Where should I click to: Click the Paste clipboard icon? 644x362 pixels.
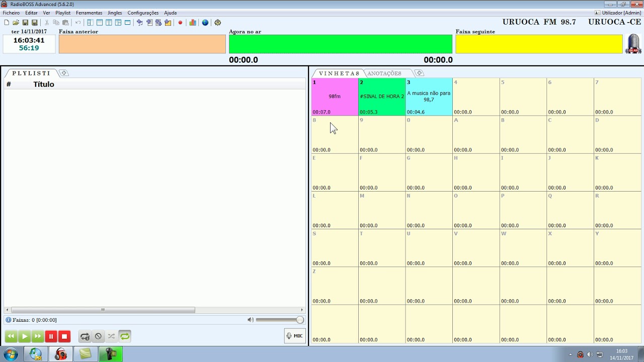(65, 23)
